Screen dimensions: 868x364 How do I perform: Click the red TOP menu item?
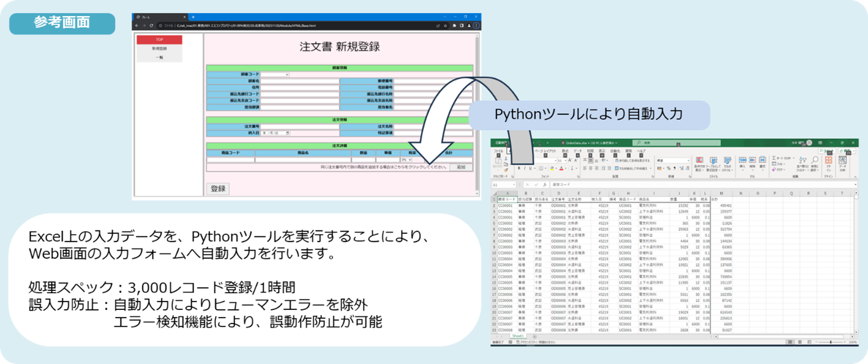click(x=159, y=40)
